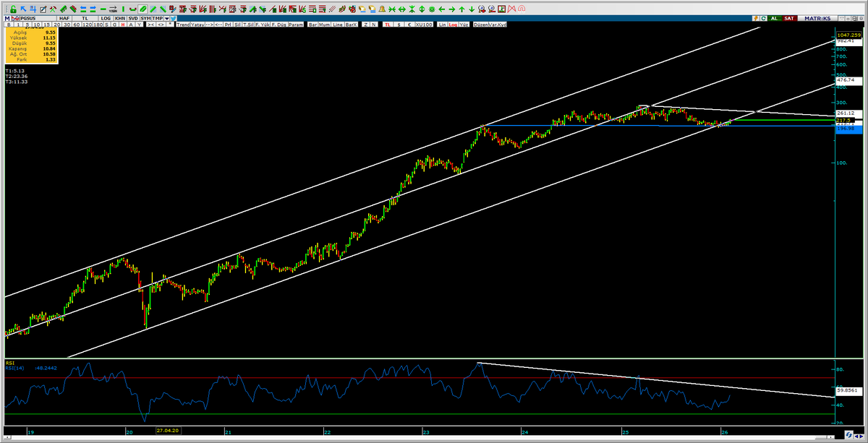Enable the Log logarithmic scale option
868x443 pixels.
pyautogui.click(x=453, y=25)
